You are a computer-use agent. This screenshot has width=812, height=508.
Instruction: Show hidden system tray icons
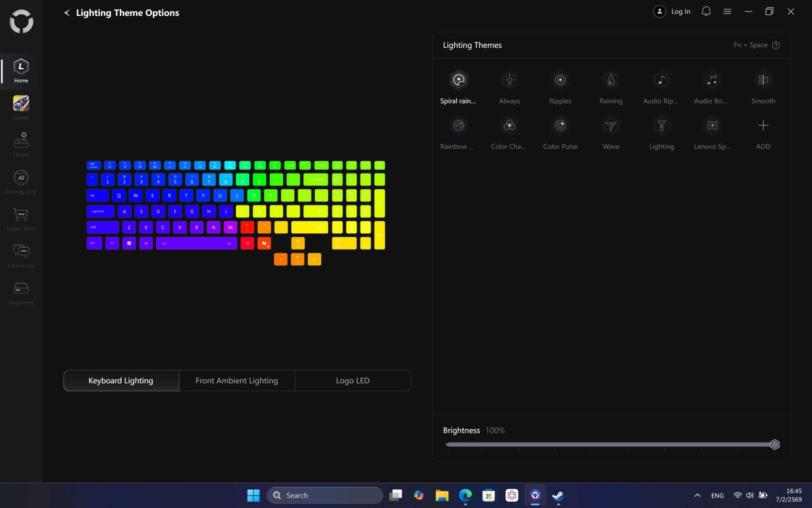point(697,496)
